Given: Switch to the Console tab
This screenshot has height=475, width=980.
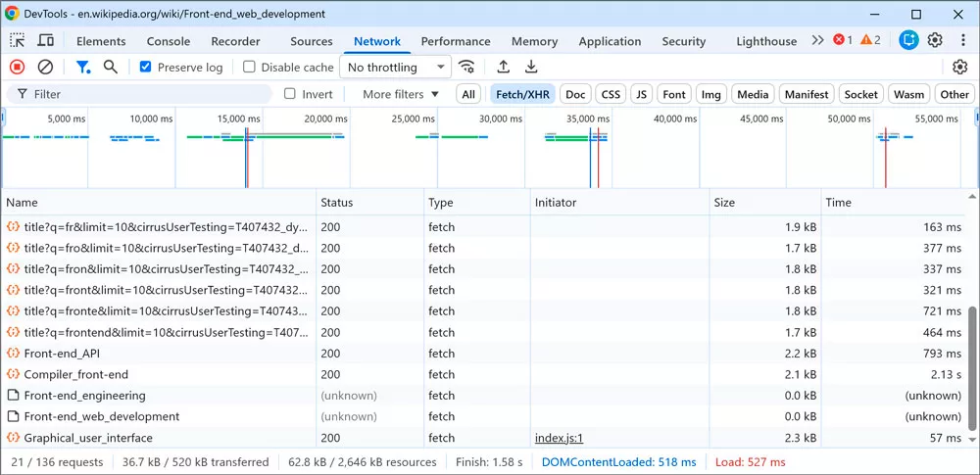Looking at the screenshot, I should 169,41.
